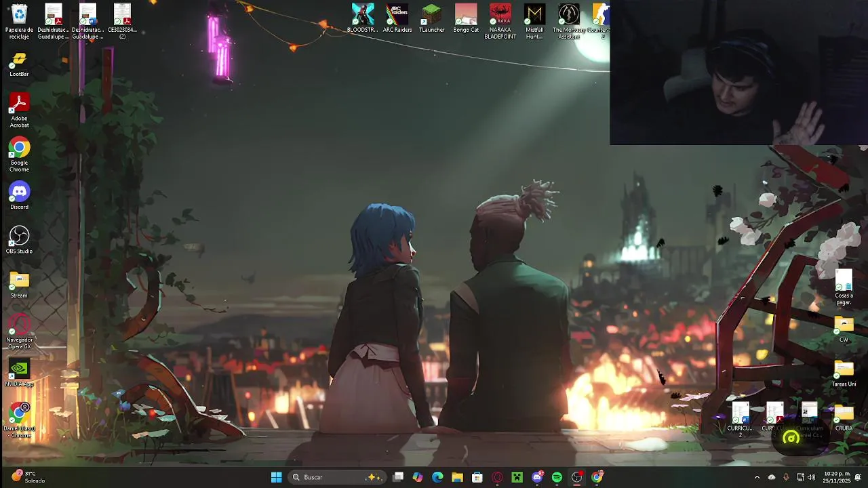Select the Discord desktop shortcut
Image resolution: width=868 pixels, height=488 pixels.
(x=19, y=197)
